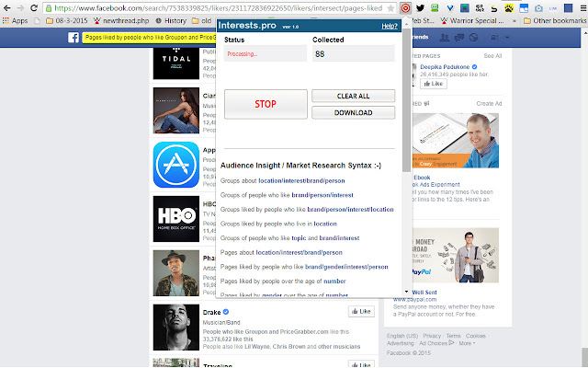
Task: Open the old bookmarks folder
Action: [202, 20]
